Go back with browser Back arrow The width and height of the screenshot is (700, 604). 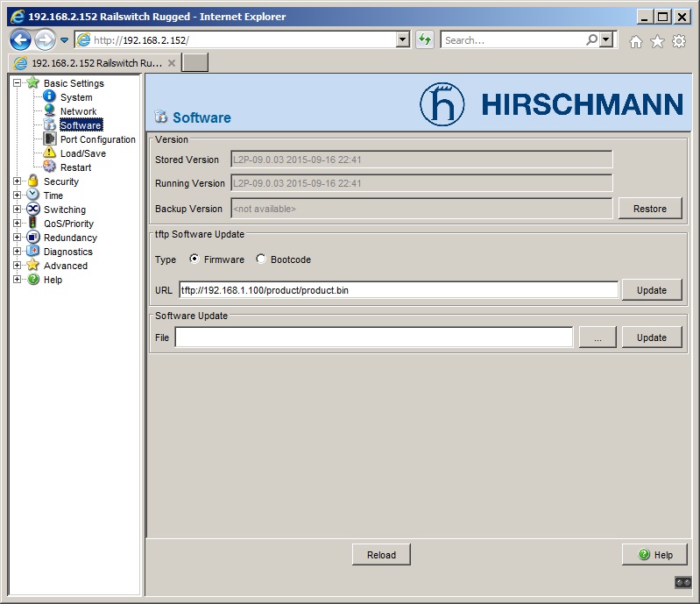[20, 39]
